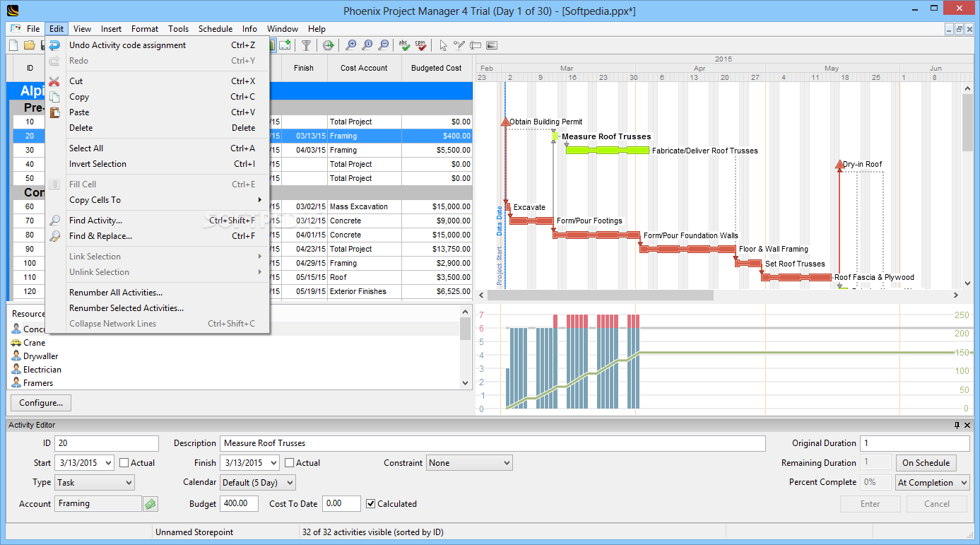The image size is (980, 545).
Task: Click the Configure... button
Action: point(41,403)
